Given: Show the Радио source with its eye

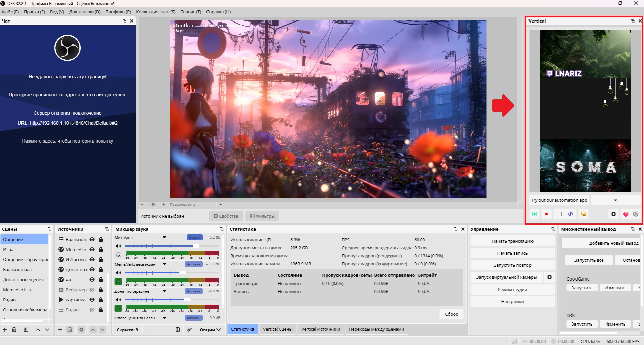Looking at the screenshot, I should [x=92, y=310].
